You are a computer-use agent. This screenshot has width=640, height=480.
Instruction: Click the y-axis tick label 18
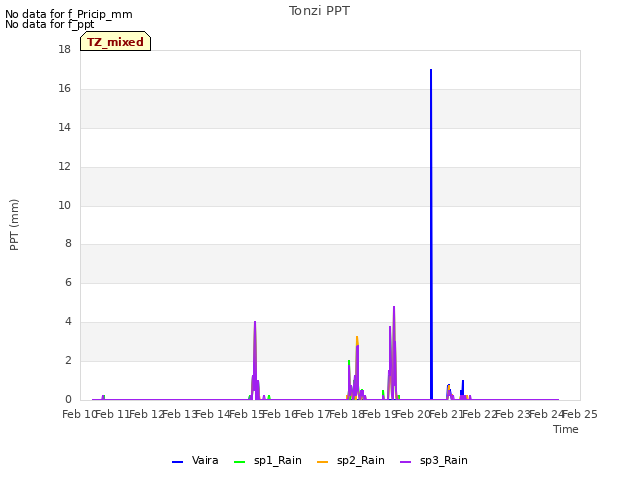[x=64, y=50]
